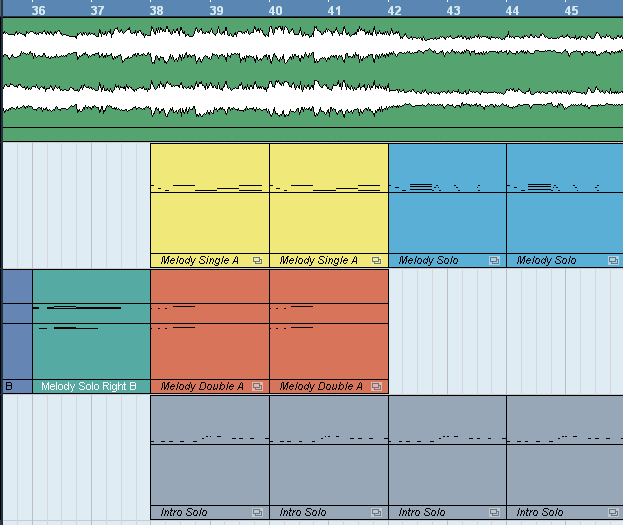The width and height of the screenshot is (623, 525).
Task: Select the teal Melody Solo Right B clip
Action: point(90,340)
